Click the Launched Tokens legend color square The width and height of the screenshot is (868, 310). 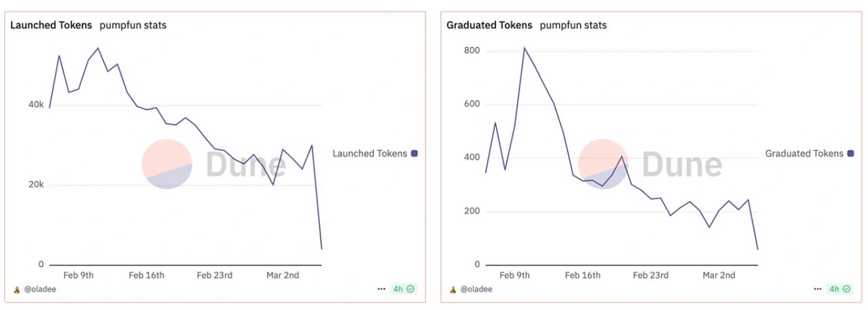(x=414, y=153)
